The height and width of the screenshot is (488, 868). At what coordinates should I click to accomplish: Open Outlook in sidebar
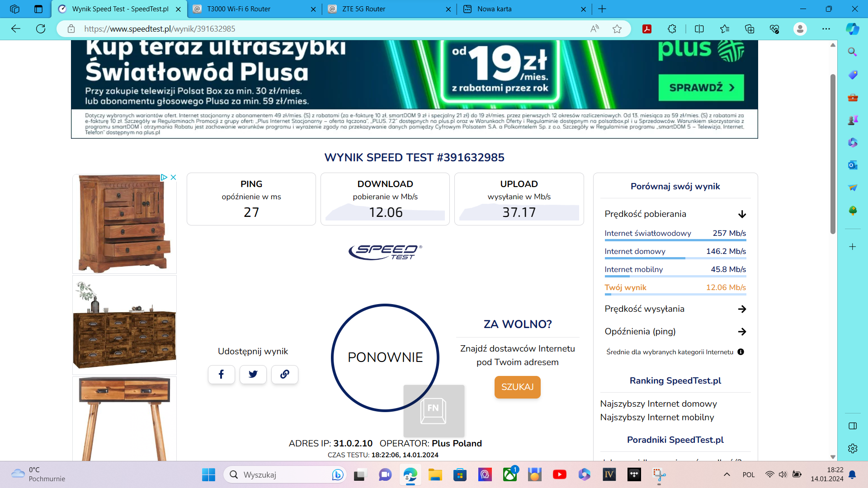point(852,165)
